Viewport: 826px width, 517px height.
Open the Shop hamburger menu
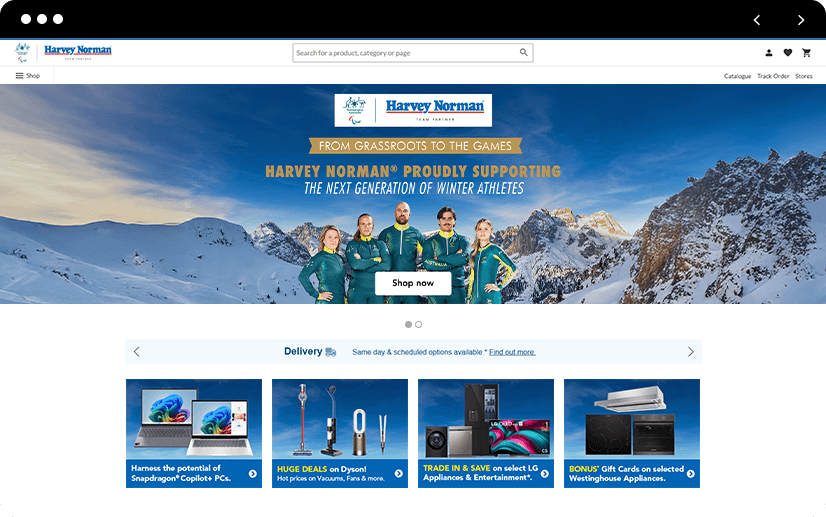pyautogui.click(x=27, y=75)
